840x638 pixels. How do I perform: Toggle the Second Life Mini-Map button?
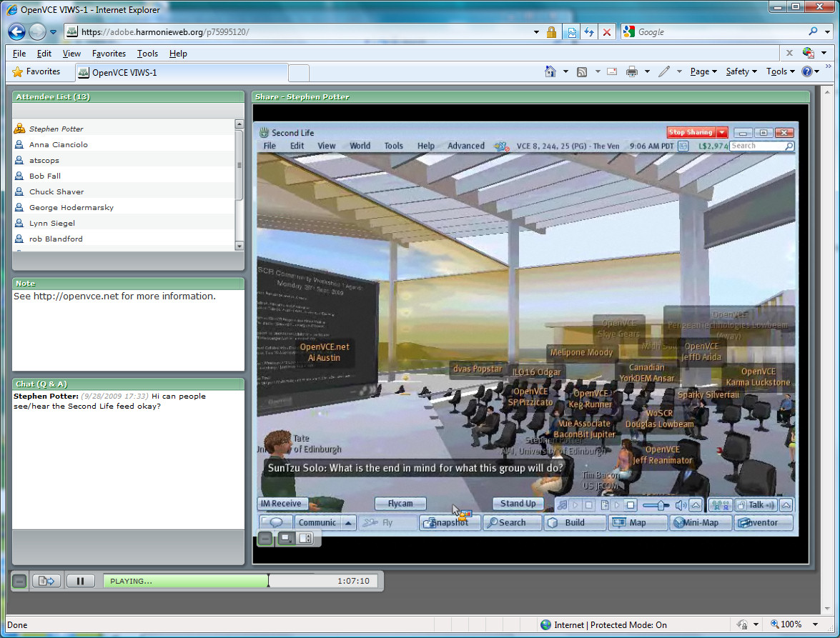click(x=700, y=522)
